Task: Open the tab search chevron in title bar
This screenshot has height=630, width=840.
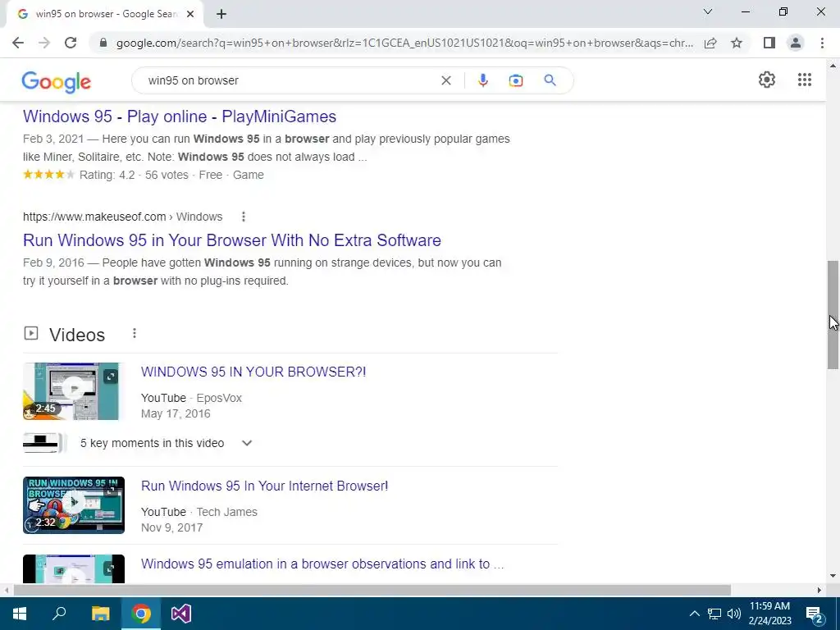Action: tap(708, 11)
